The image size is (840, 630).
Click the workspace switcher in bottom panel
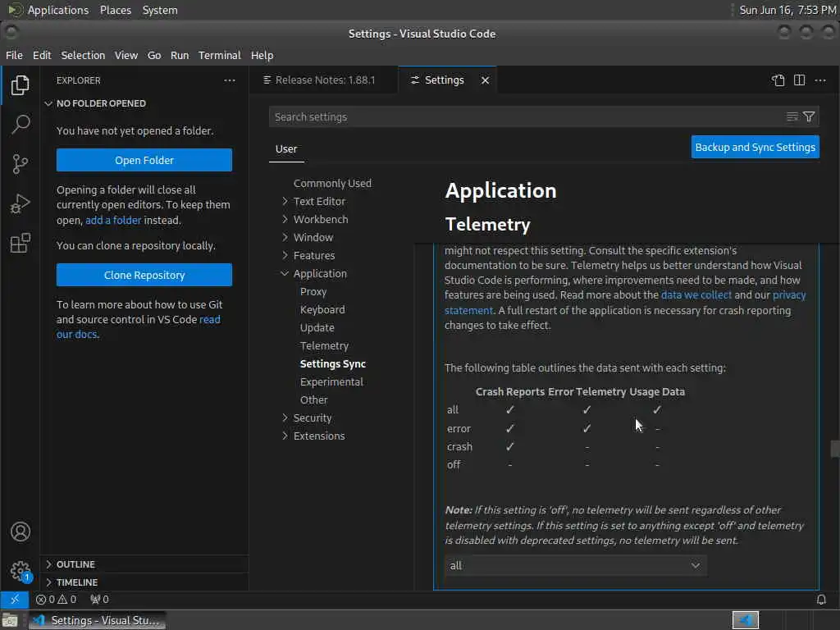(746, 620)
